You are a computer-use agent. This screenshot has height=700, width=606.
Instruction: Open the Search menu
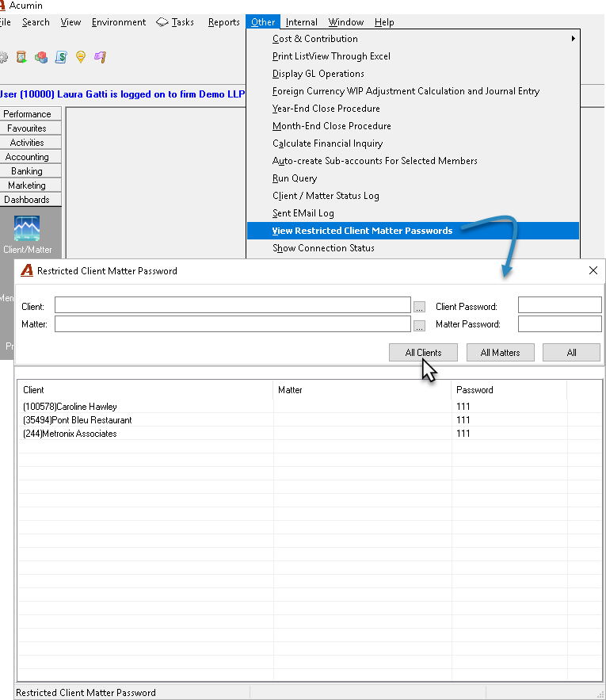coord(36,22)
